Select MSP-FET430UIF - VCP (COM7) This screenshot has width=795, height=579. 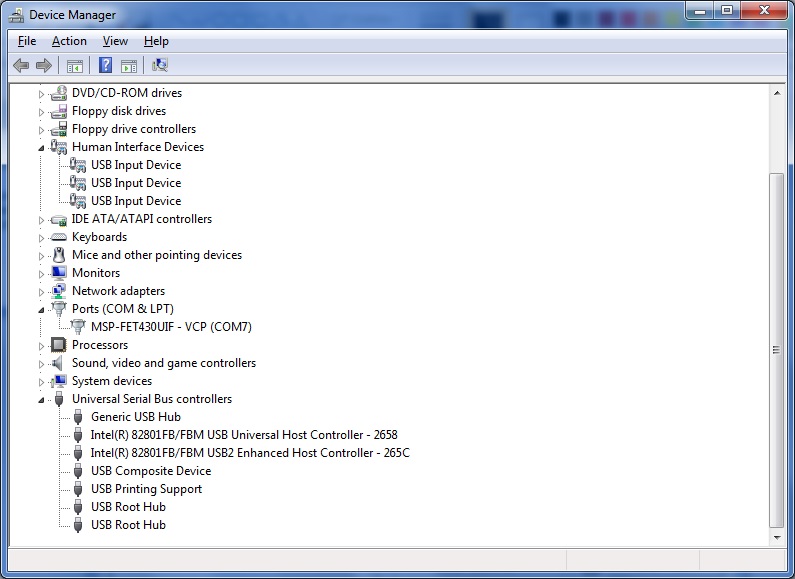171,327
